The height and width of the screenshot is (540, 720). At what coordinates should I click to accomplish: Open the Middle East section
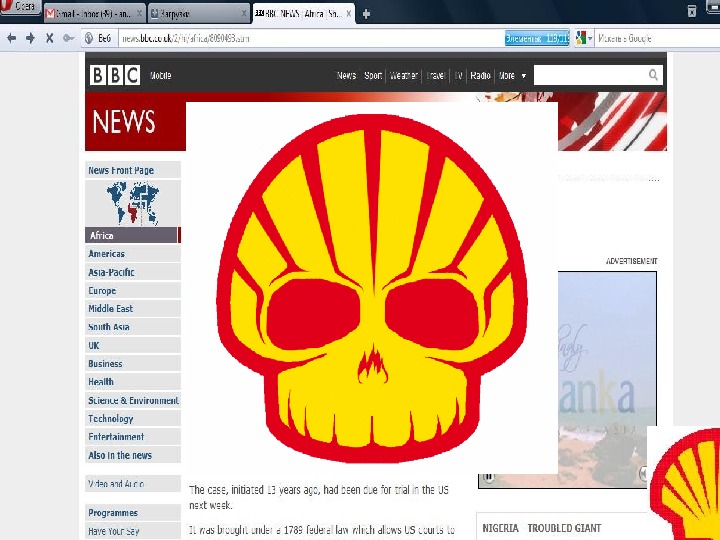pos(133,308)
